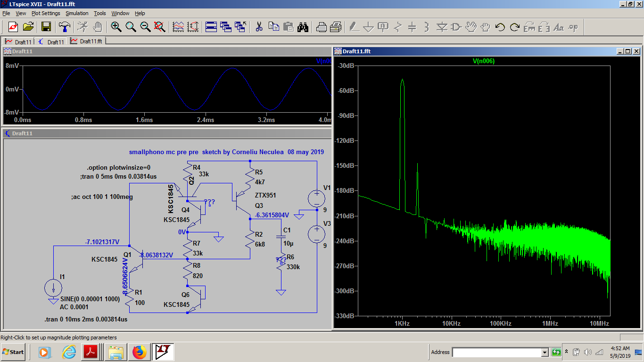Click the taskbar Address input field
This screenshot has height=362, width=644.
point(496,352)
